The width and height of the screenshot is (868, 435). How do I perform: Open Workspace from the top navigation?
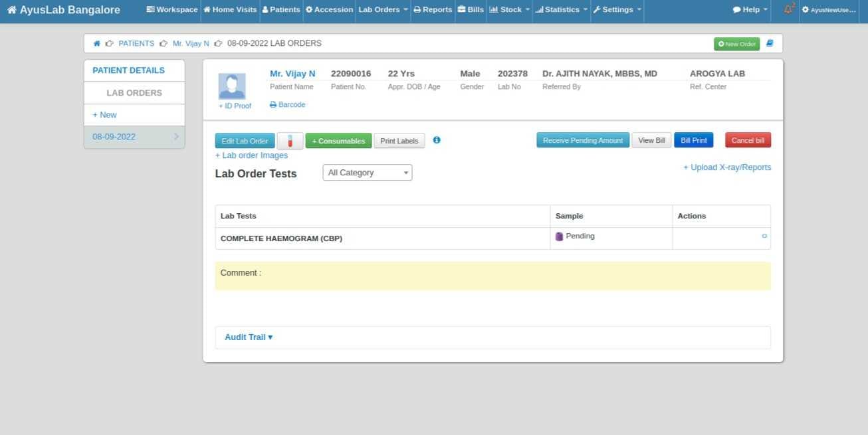tap(171, 9)
